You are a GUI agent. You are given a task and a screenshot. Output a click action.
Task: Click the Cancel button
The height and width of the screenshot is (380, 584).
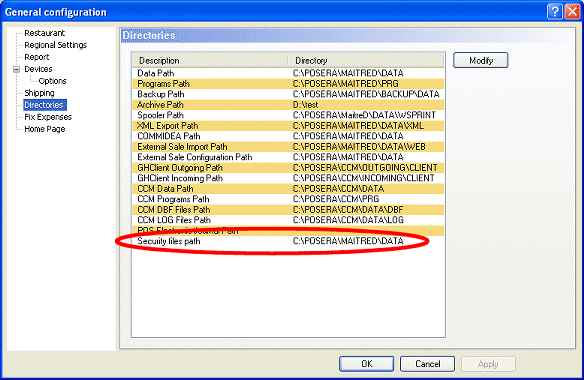[427, 364]
